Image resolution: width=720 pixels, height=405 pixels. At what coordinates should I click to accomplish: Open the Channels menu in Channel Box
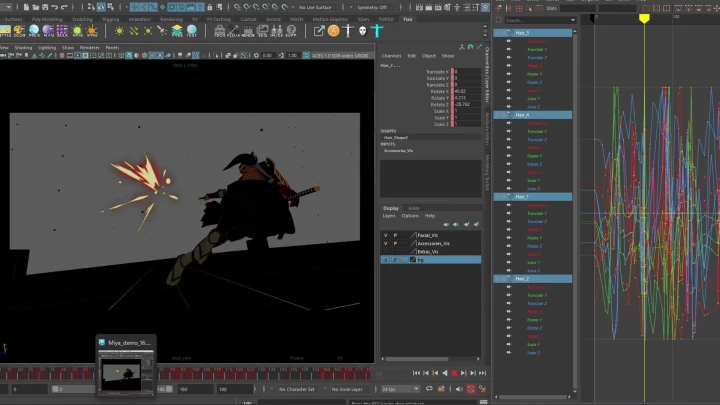coord(391,56)
